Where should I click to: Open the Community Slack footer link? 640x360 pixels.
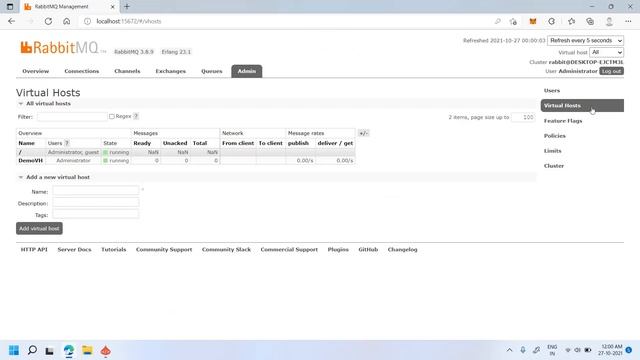coord(226,249)
